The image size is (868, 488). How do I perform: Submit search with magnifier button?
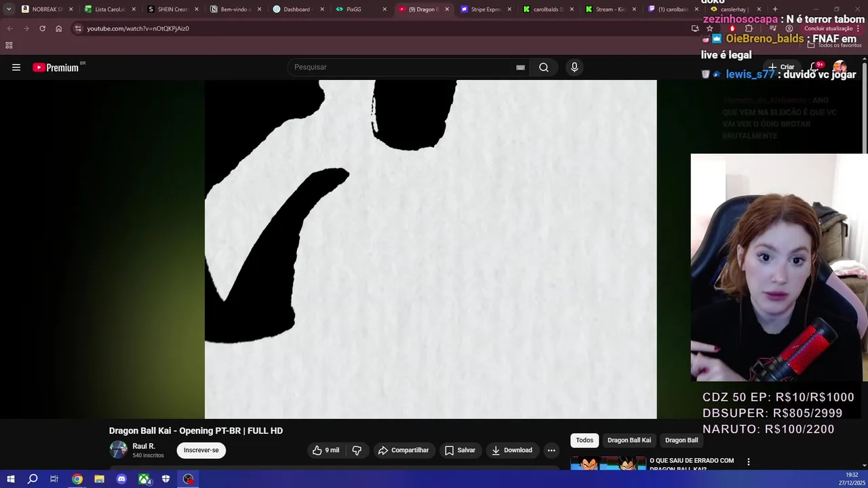click(x=544, y=67)
